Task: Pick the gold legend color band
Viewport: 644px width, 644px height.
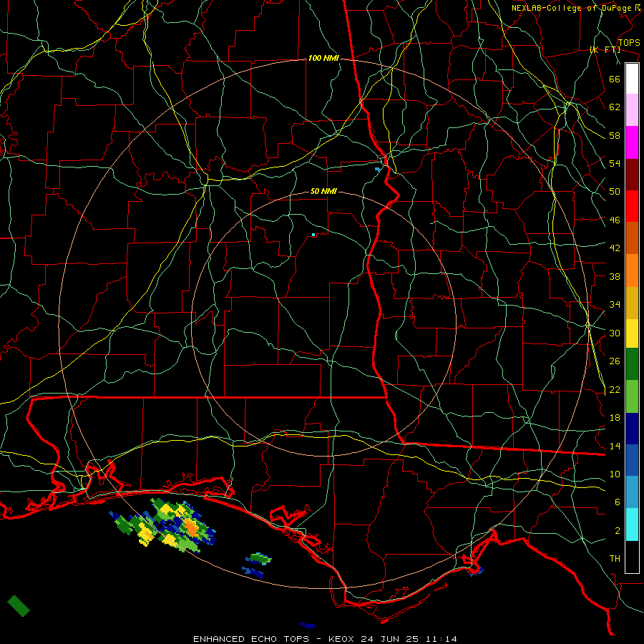Action: [x=632, y=303]
